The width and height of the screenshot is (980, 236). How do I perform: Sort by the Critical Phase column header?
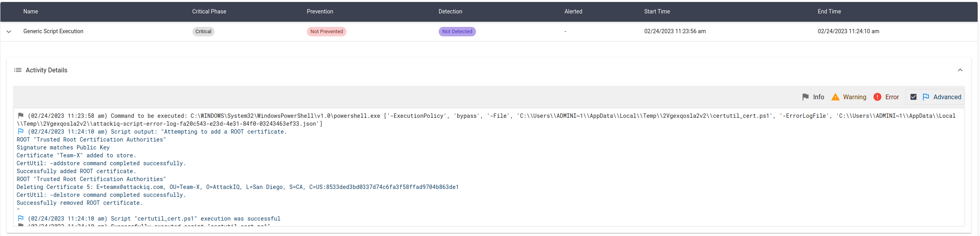(209, 11)
